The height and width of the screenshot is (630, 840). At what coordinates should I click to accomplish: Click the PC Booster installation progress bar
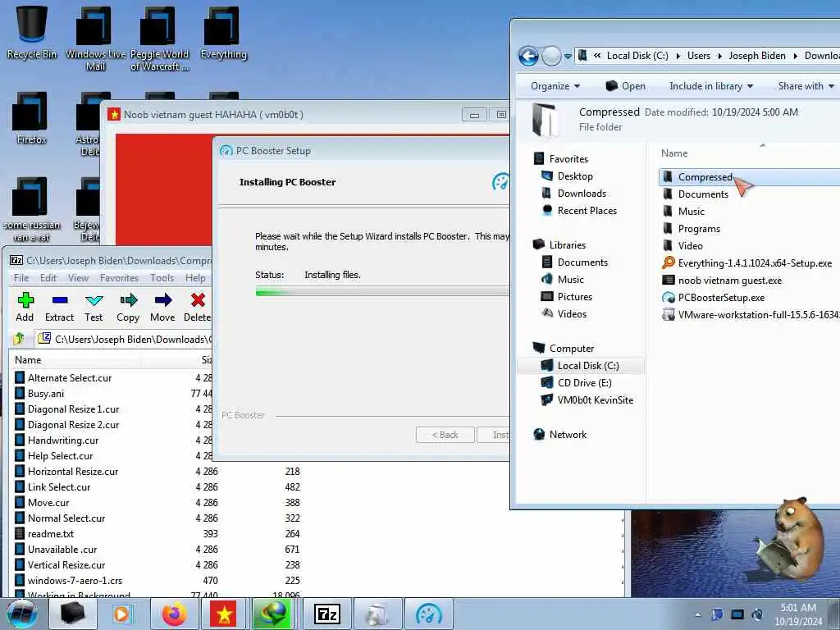382,291
